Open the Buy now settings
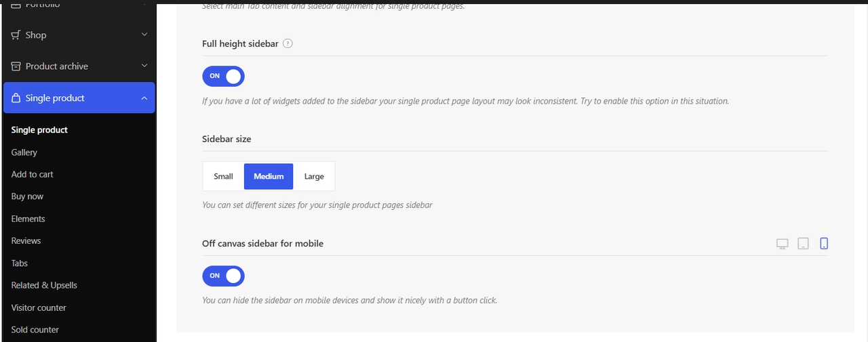Image resolution: width=868 pixels, height=342 pixels. 27,196
